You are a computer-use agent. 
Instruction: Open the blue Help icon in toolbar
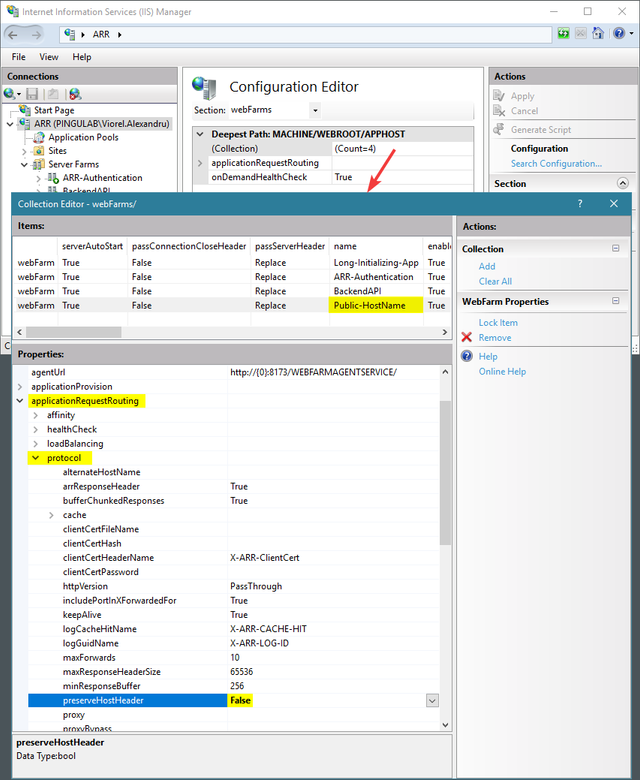[619, 33]
